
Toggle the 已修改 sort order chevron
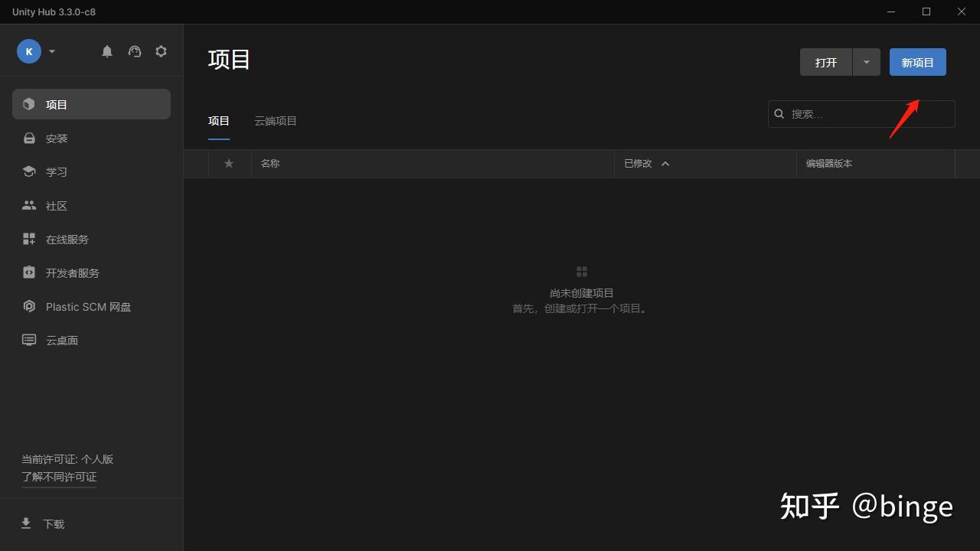click(665, 163)
